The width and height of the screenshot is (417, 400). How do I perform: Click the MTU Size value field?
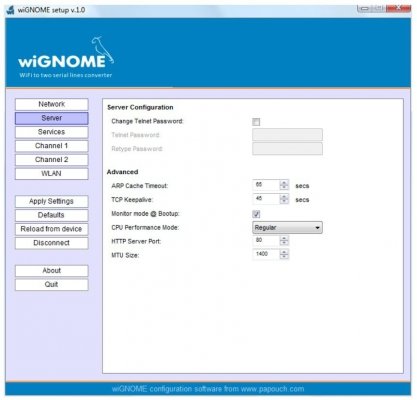(x=266, y=254)
